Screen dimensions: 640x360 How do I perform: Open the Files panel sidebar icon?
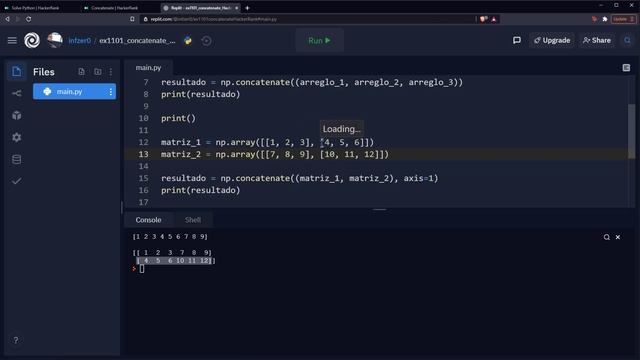click(x=17, y=71)
